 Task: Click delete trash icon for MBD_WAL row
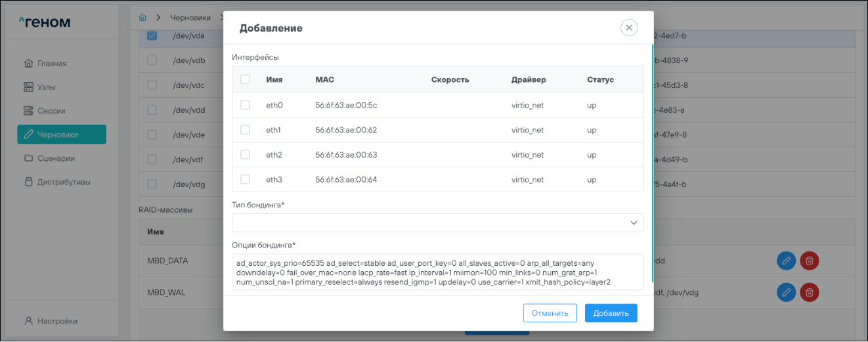point(810,291)
